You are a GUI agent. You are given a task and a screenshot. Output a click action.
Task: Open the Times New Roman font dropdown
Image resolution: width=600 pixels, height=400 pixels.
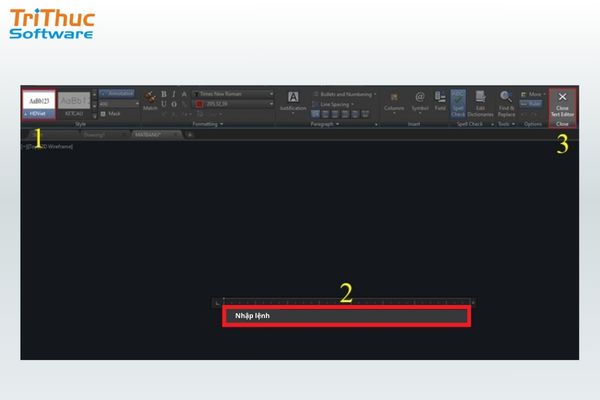click(233, 94)
